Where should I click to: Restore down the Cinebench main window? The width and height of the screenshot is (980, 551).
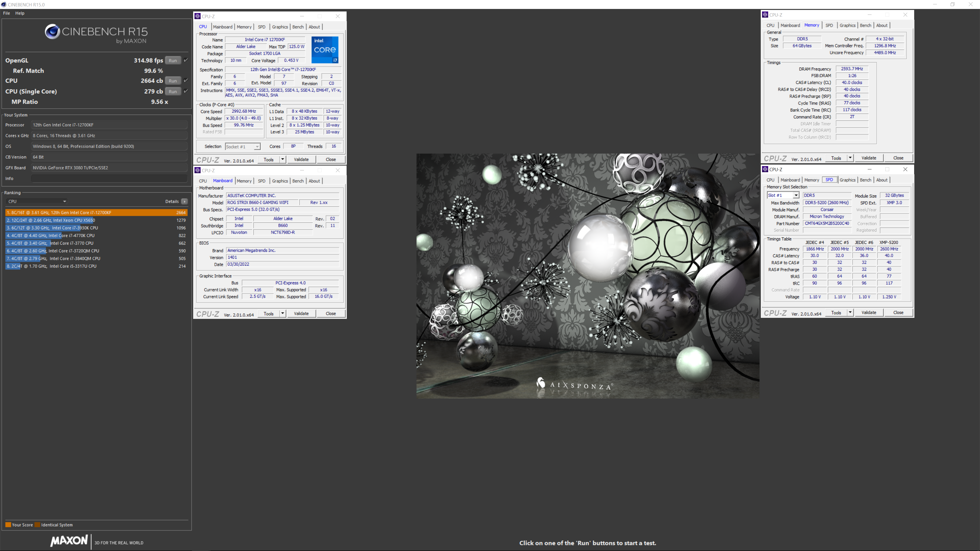click(953, 5)
